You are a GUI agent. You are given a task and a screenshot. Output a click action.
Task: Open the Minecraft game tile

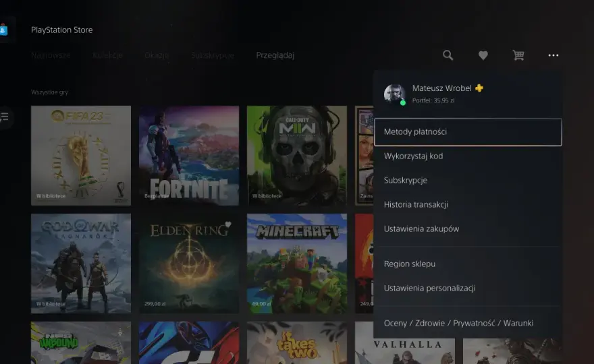(297, 264)
